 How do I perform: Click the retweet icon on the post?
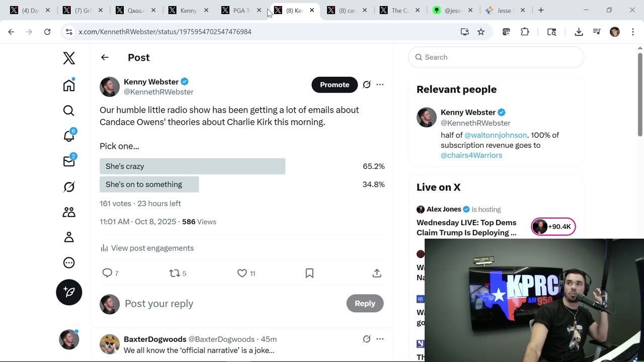175,273
